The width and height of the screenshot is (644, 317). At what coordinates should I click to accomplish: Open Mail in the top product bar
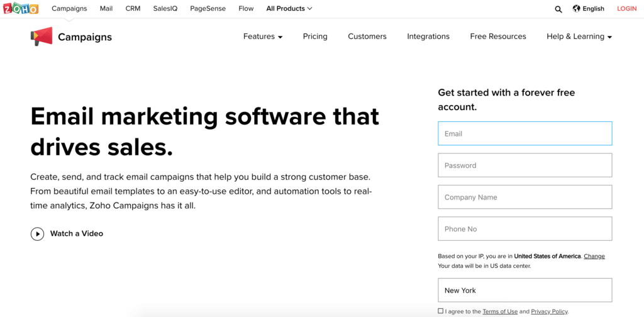(x=106, y=8)
